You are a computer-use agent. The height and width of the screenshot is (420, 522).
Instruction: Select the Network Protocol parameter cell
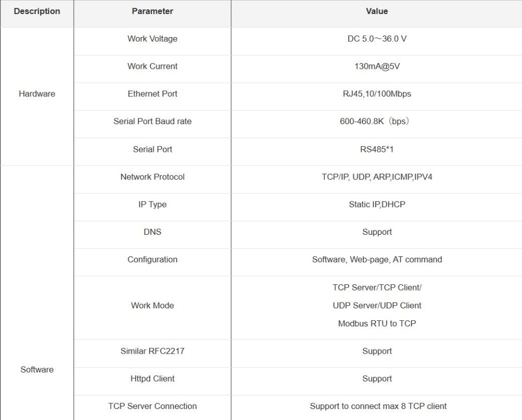pyautogui.click(x=152, y=177)
